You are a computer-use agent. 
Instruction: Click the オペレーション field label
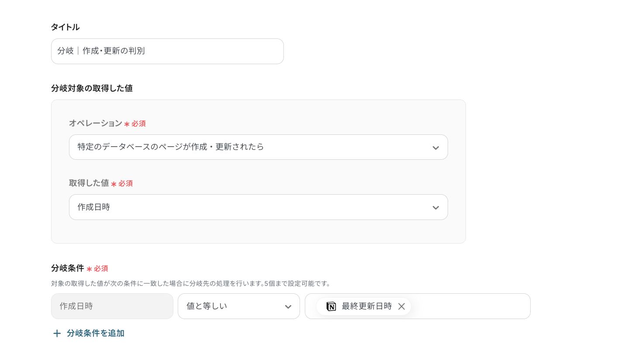(x=96, y=123)
